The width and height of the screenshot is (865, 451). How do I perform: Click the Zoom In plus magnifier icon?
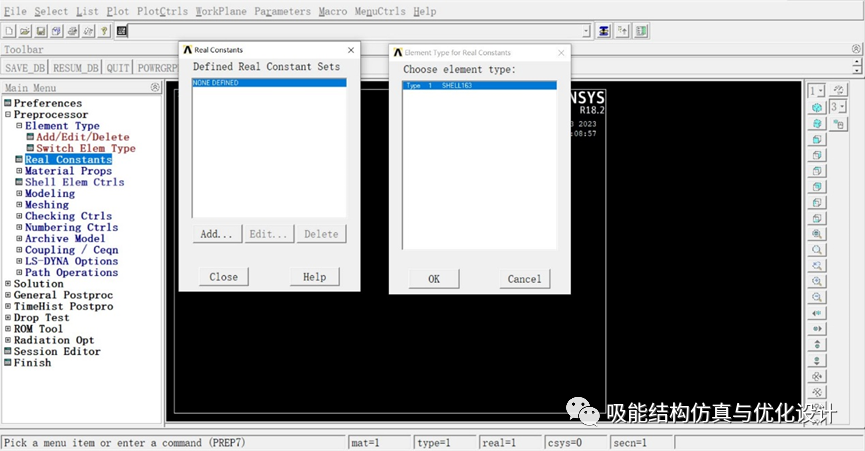point(817,281)
